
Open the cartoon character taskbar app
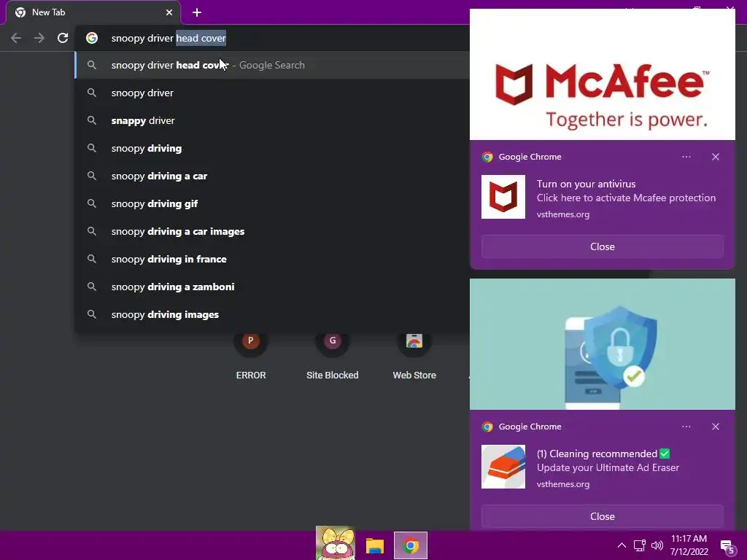coord(335,543)
